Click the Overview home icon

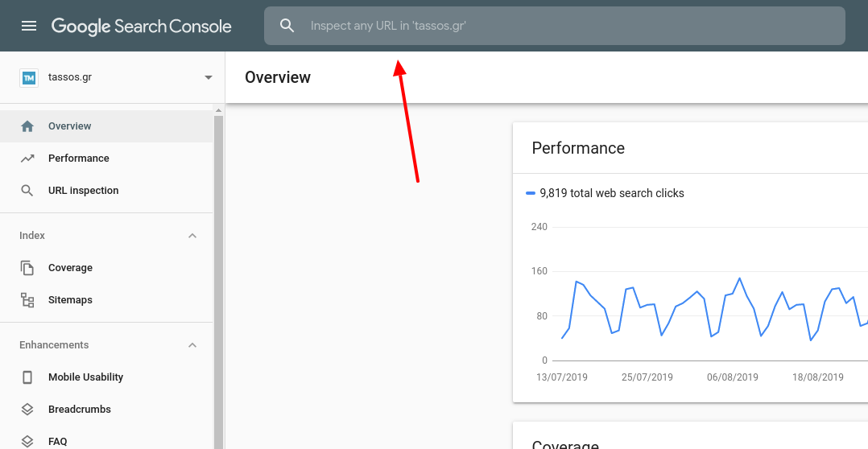(x=27, y=126)
